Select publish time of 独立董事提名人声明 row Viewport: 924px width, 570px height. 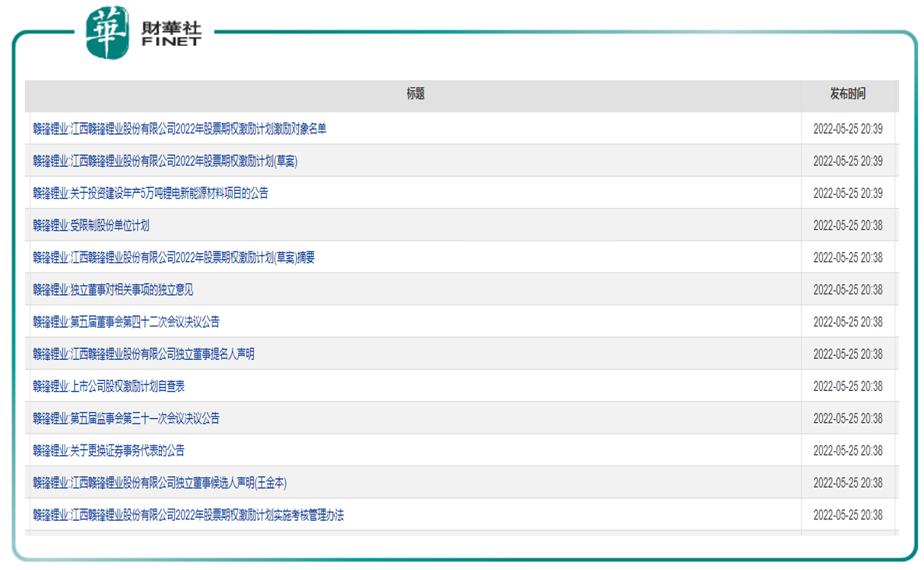tap(848, 354)
